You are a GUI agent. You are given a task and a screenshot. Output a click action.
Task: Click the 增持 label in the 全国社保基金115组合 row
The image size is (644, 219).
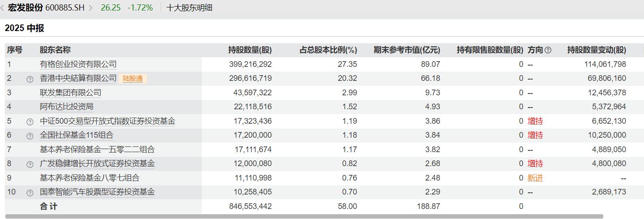coord(535,135)
